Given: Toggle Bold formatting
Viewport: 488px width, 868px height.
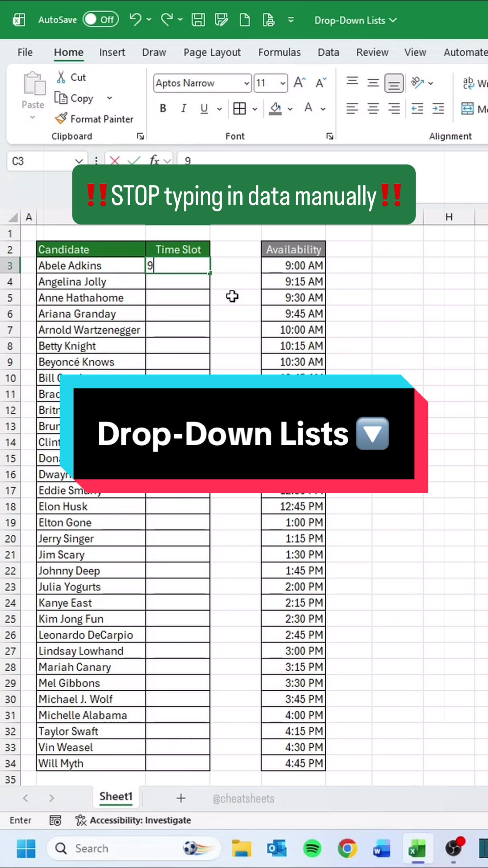Looking at the screenshot, I should point(163,108).
